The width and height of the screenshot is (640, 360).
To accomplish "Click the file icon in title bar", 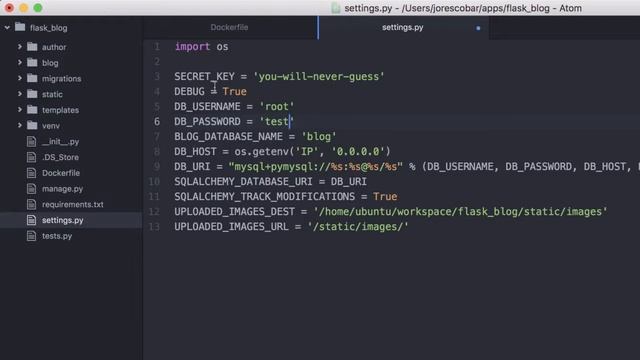I will tap(336, 8).
